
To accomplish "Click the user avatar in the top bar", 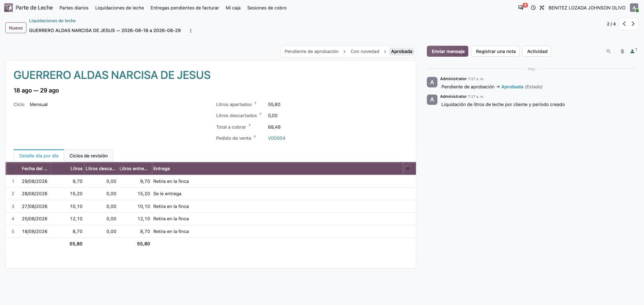I will pyautogui.click(x=634, y=8).
